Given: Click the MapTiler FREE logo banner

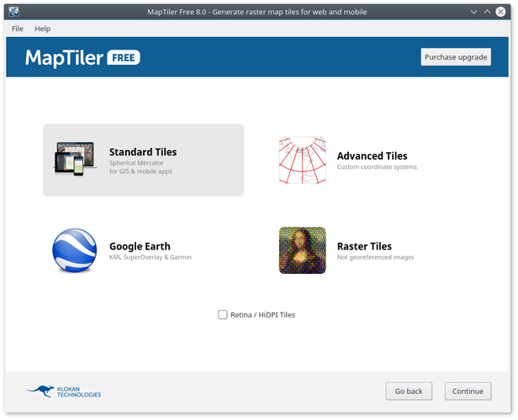Looking at the screenshot, I should pos(82,58).
